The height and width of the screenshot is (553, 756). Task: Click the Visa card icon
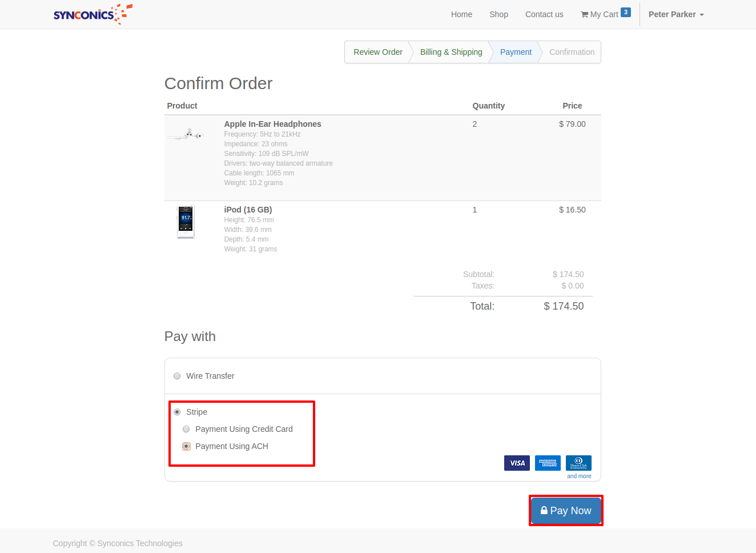coord(517,463)
